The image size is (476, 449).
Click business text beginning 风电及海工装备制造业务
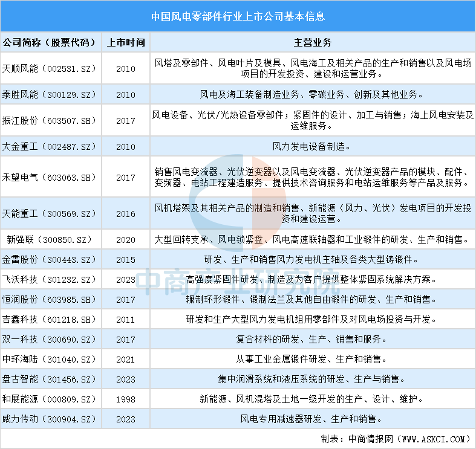coord(311,95)
